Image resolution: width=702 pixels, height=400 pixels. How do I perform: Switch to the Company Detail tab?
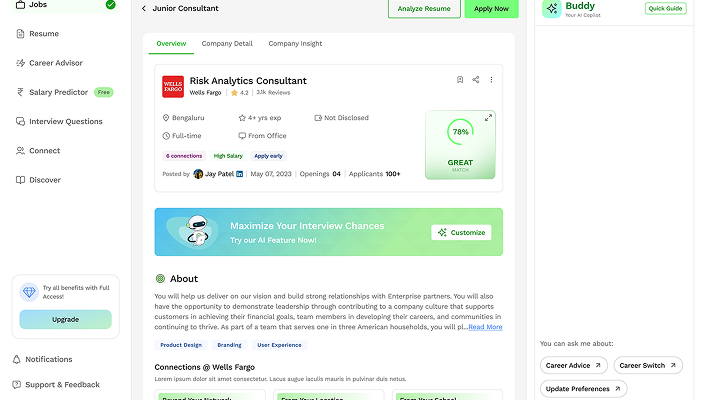[x=227, y=43]
